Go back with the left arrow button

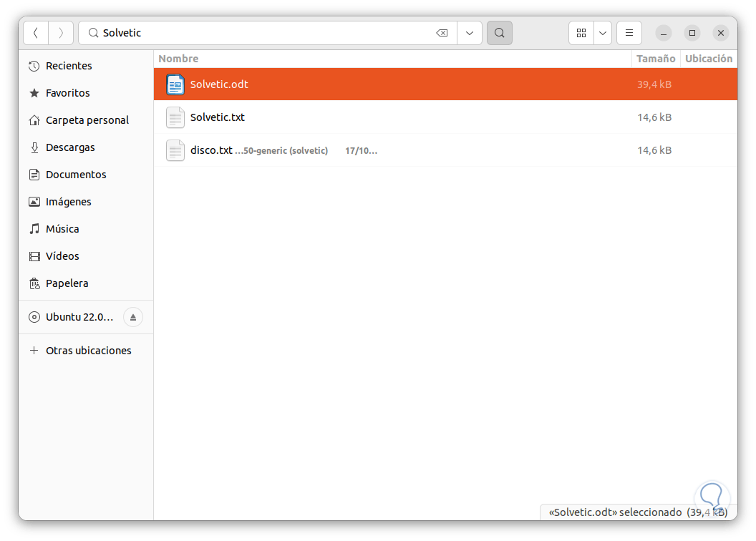(x=37, y=33)
